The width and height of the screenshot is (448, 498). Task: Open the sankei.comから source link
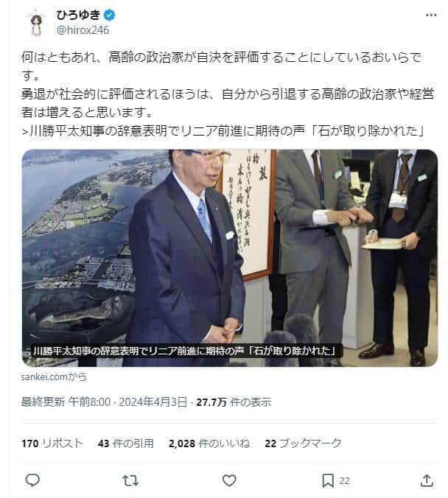point(54,376)
